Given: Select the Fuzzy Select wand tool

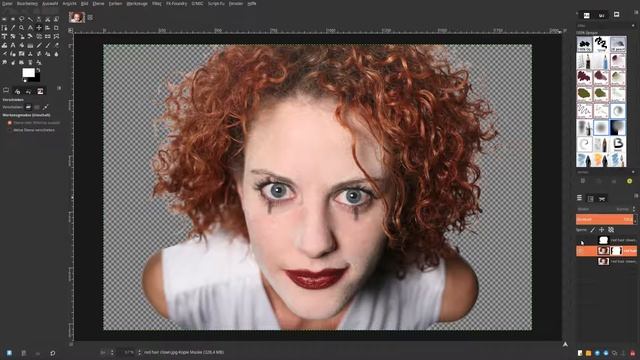Looking at the screenshot, I should [x=30, y=19].
